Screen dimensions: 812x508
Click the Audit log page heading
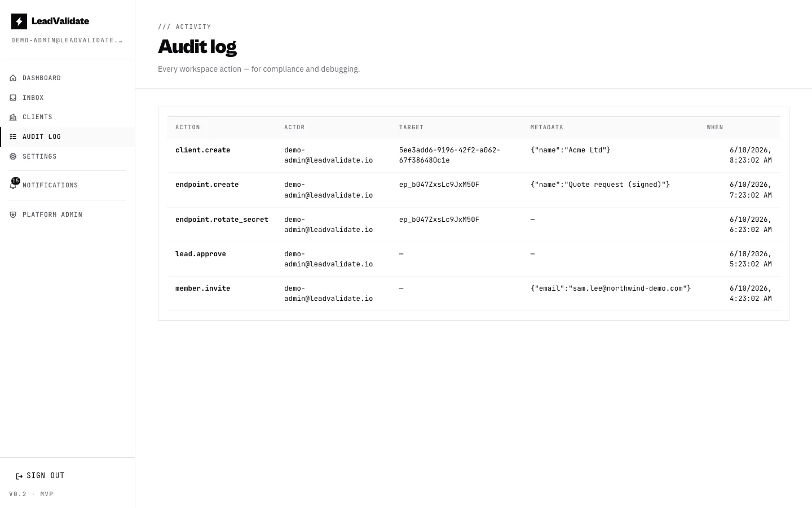point(197,47)
